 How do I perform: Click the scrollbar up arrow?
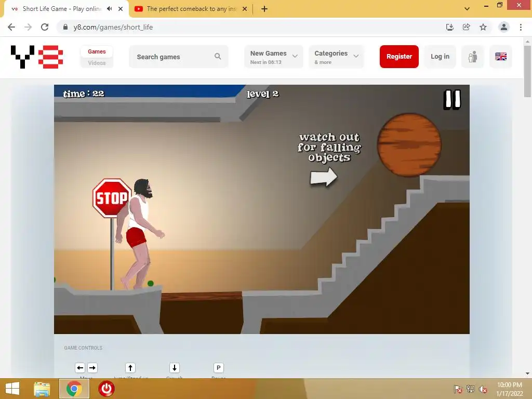click(x=527, y=42)
